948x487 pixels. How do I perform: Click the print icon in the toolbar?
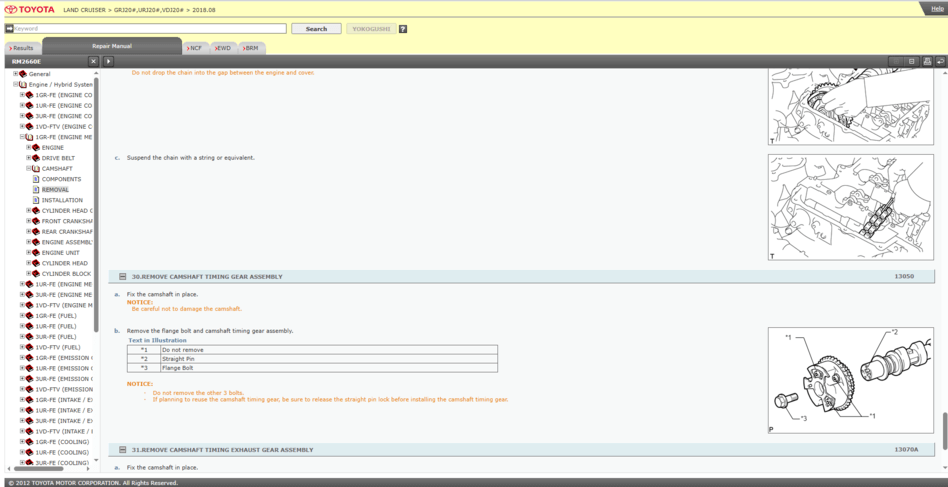(x=927, y=61)
